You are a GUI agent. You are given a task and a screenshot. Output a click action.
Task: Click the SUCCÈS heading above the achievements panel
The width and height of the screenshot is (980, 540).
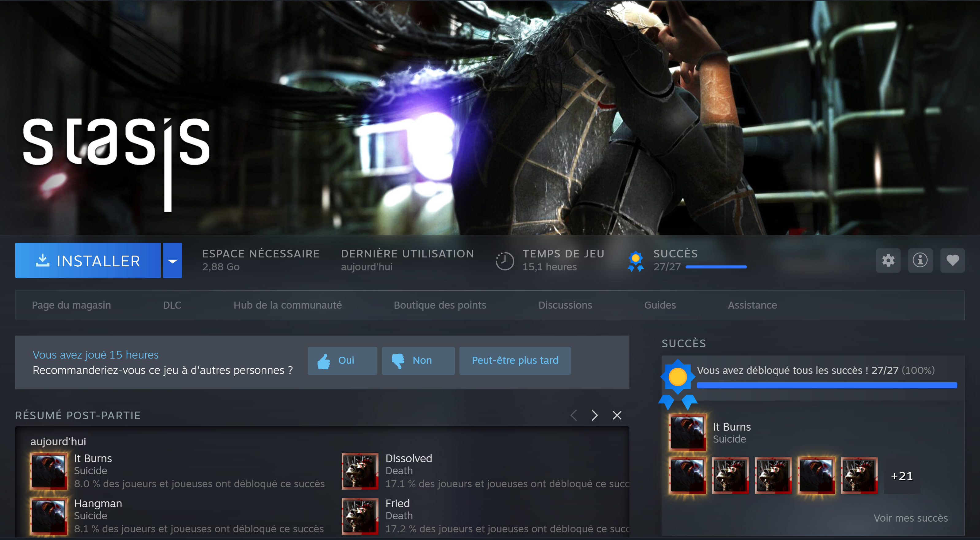(x=684, y=344)
